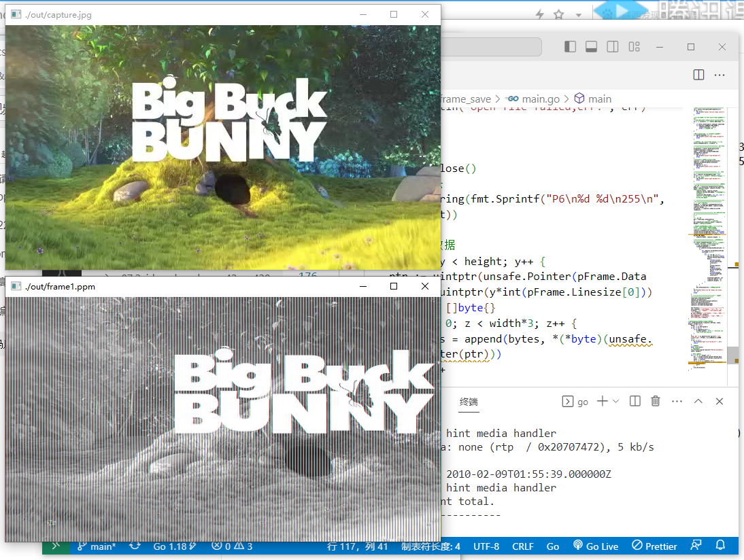Click the VS Code command center search box

(491, 46)
